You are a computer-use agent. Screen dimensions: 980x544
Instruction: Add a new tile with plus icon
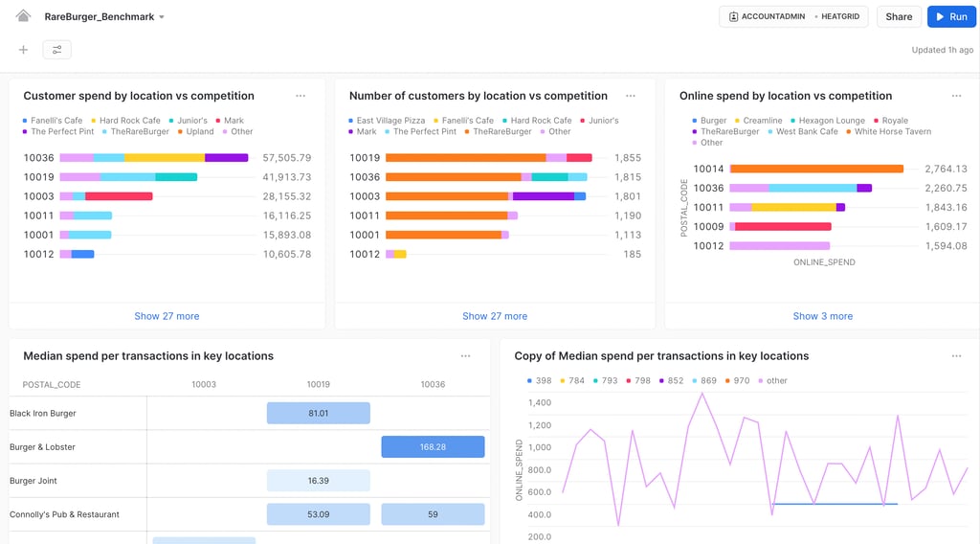click(x=23, y=50)
